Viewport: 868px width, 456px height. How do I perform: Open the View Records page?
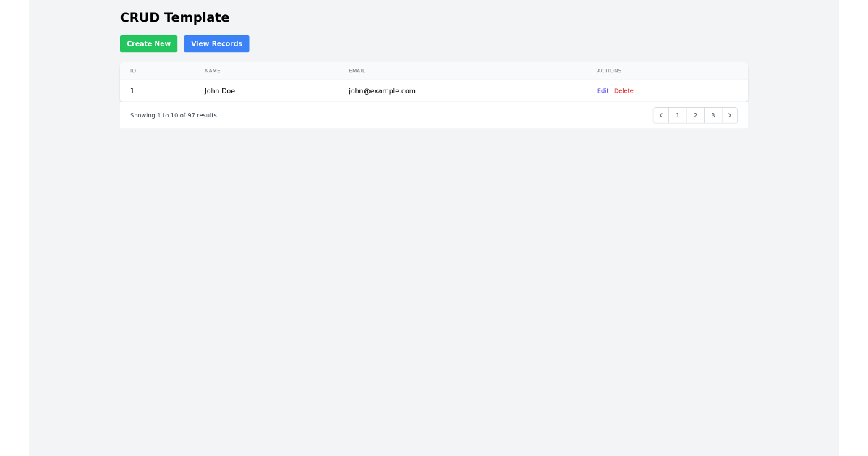[x=216, y=43]
